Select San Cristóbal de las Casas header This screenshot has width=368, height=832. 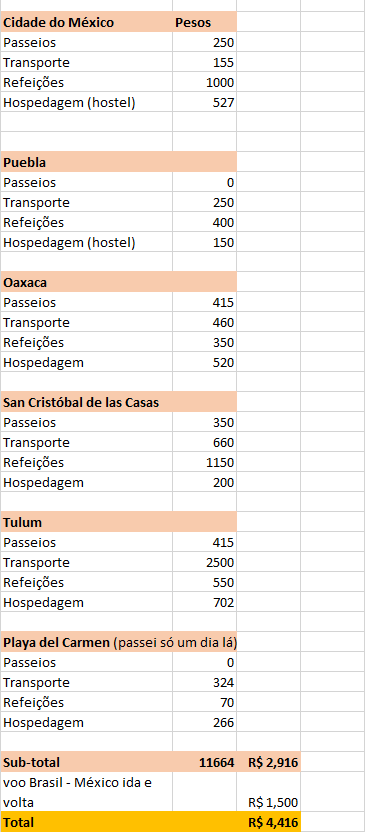86,403
